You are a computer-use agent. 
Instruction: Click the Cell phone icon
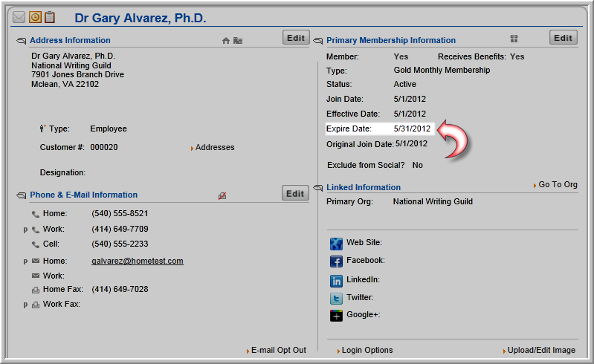(35, 244)
